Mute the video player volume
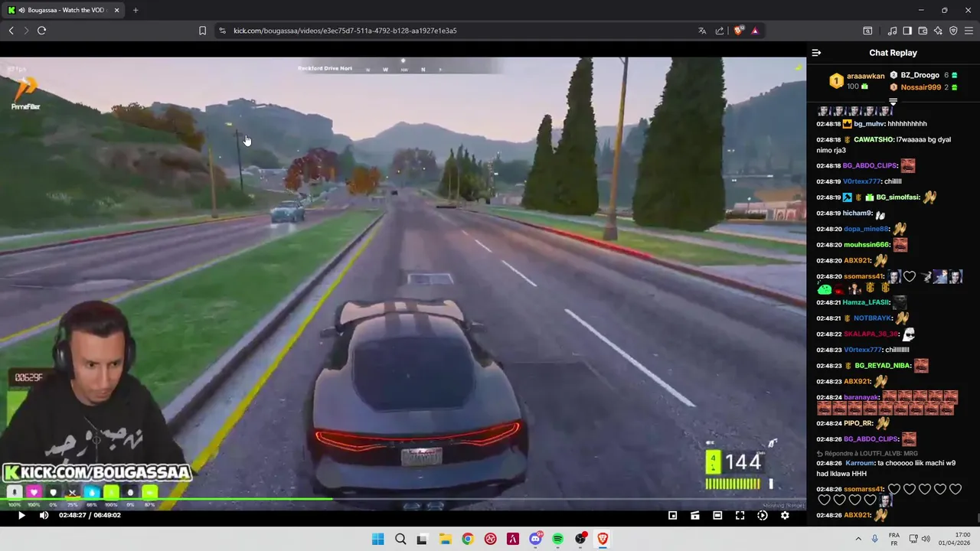The height and width of the screenshot is (551, 980). [44, 516]
